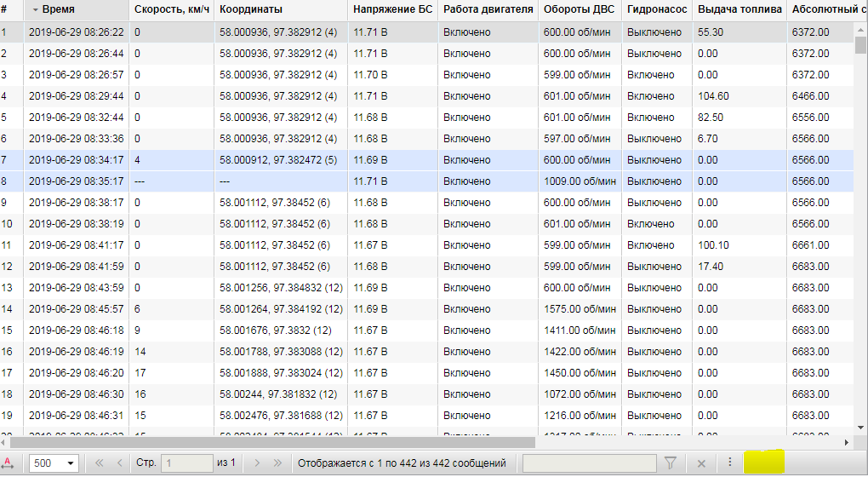Open the three-dot more options menu

[729, 463]
